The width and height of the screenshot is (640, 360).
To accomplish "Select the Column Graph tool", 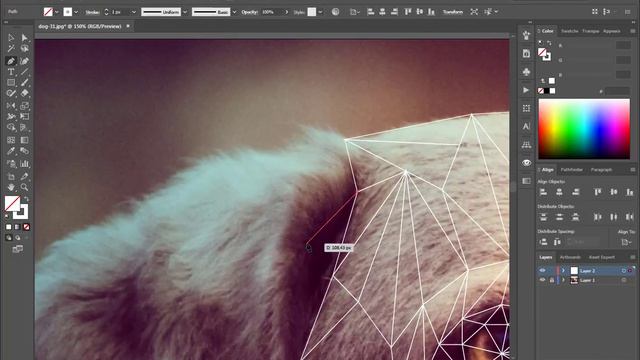I will (x=24, y=164).
